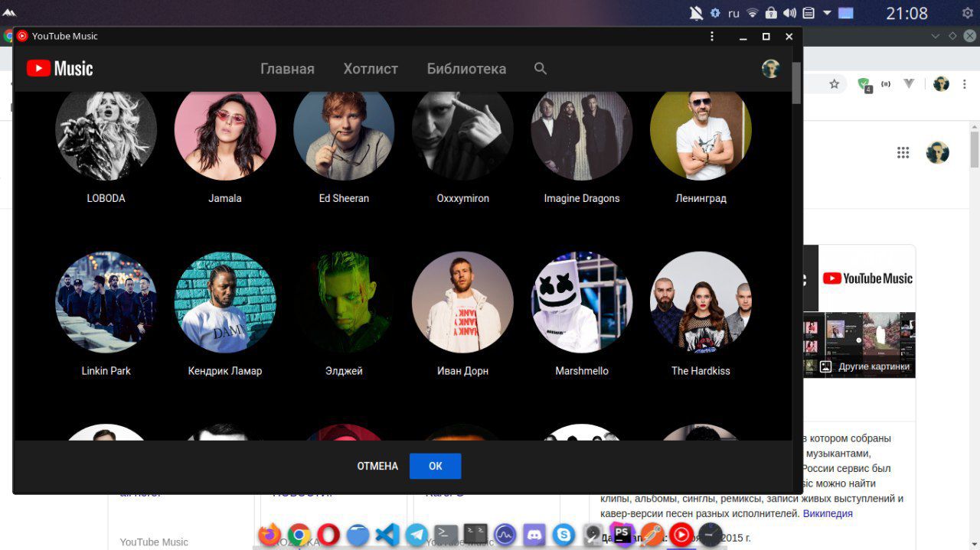Click the Marshmello name label
This screenshot has width=980, height=550.
(x=582, y=371)
